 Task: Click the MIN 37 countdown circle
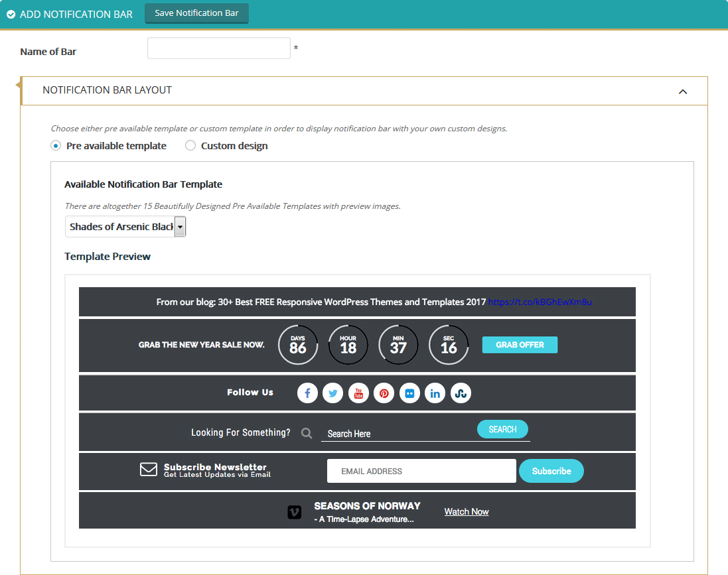point(398,345)
